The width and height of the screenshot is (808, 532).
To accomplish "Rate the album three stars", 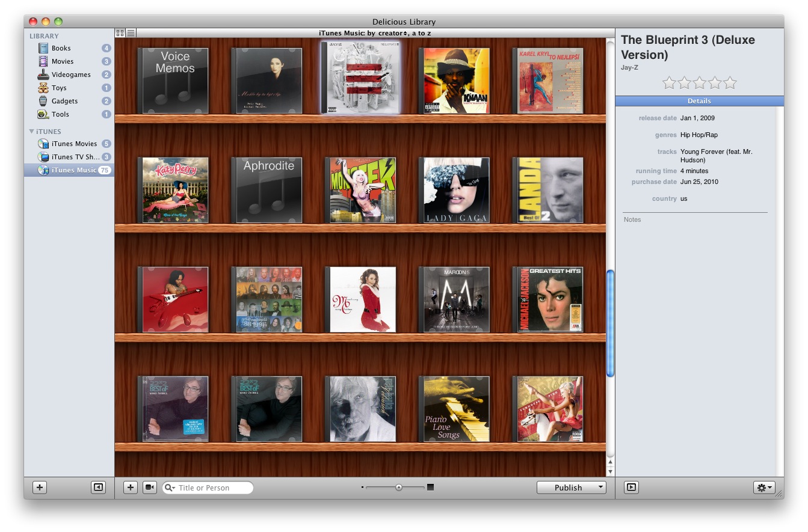I will (700, 83).
